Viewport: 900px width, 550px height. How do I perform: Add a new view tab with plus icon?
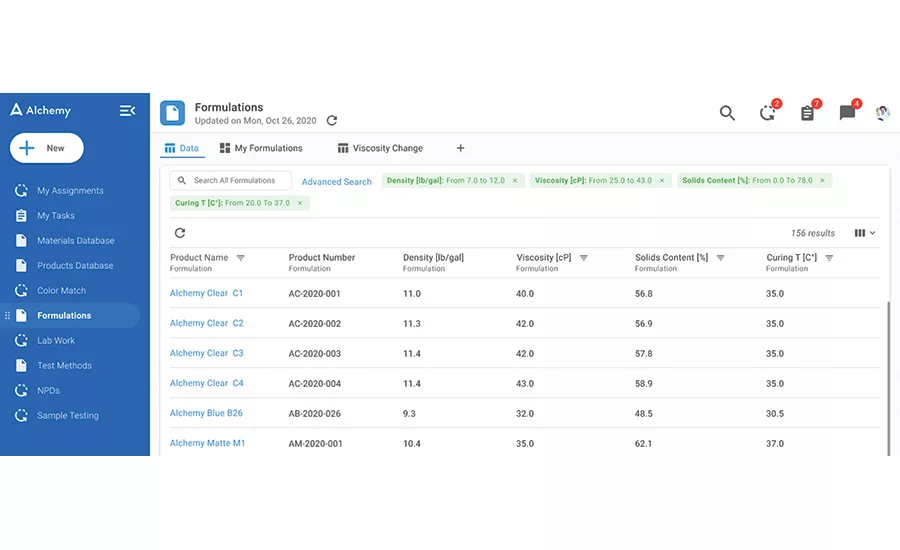pos(460,148)
